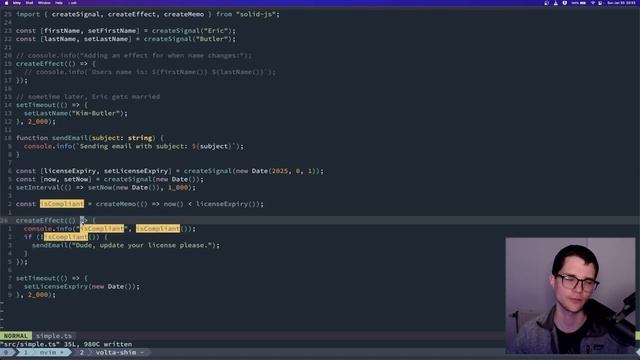Click the setLastName call
The width and height of the screenshot is (640, 360).
tap(76, 113)
